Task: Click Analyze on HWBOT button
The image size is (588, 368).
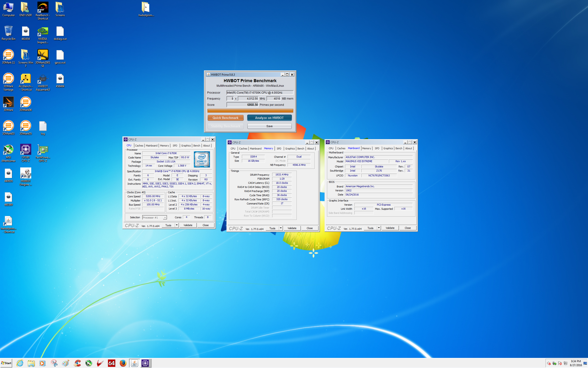Action: coord(269,118)
